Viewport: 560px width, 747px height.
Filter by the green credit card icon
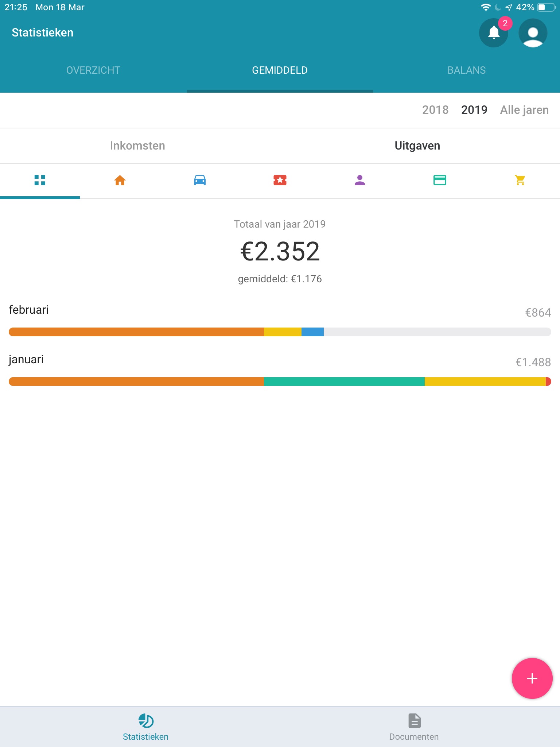440,180
